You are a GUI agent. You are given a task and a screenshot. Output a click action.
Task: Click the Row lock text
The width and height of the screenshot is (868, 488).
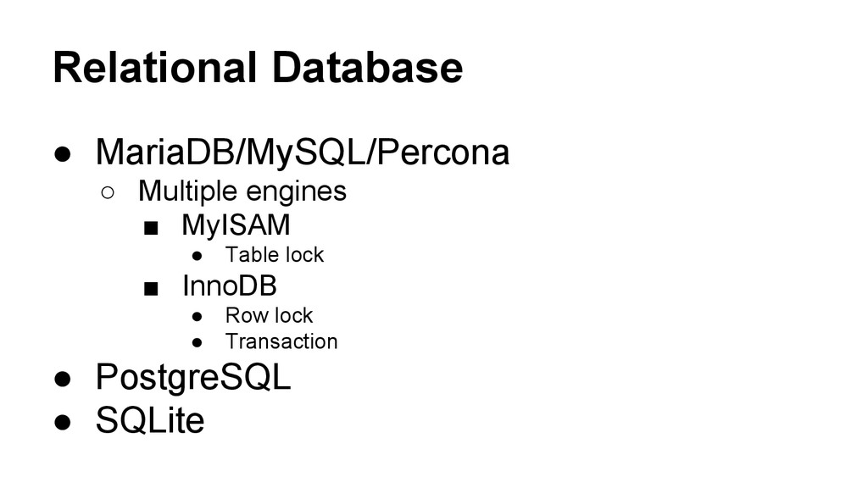(269, 315)
